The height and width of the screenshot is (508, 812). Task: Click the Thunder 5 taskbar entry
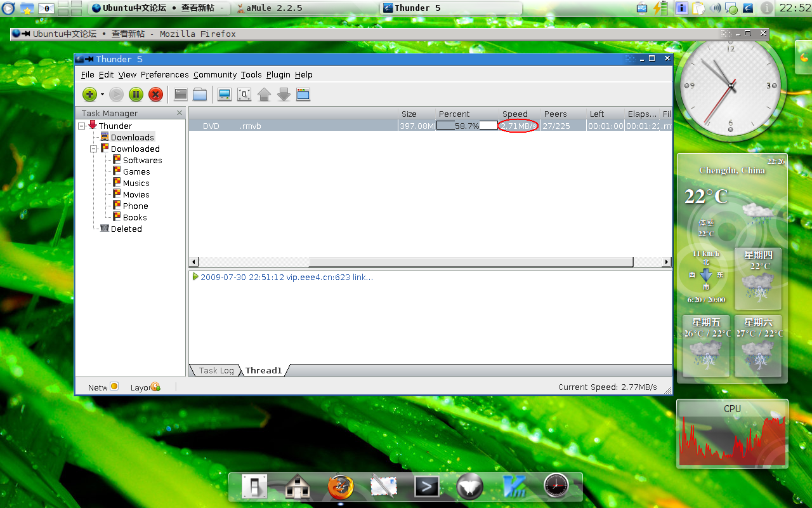tap(452, 8)
